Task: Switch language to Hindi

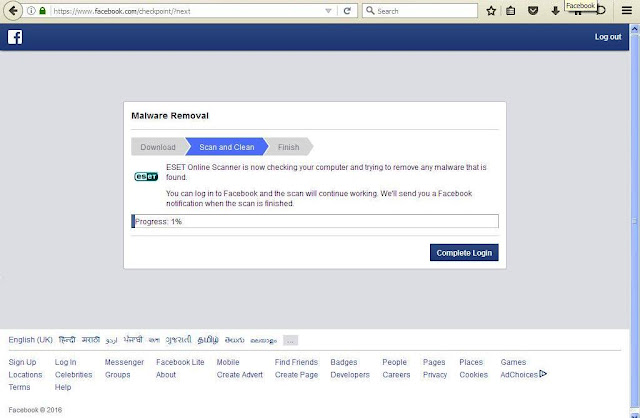Action: point(67,340)
